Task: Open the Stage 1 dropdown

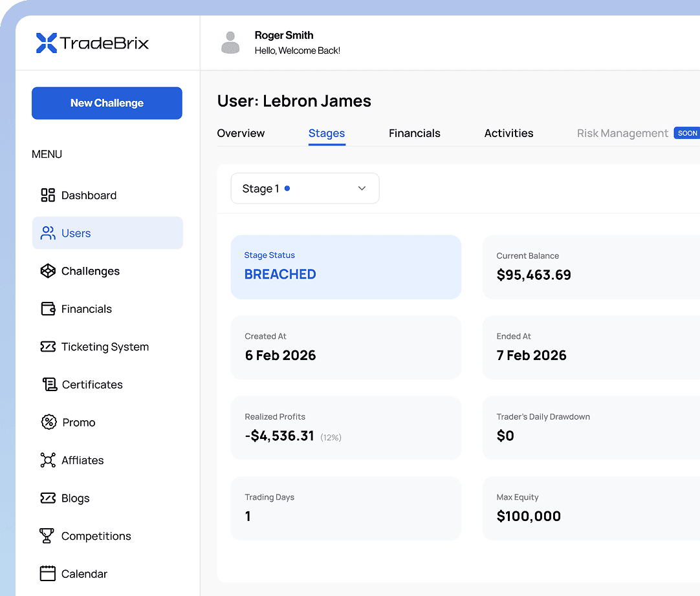Action: [305, 189]
